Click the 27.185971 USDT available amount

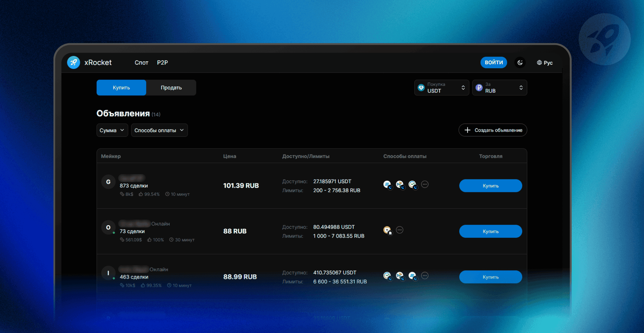[332, 181]
